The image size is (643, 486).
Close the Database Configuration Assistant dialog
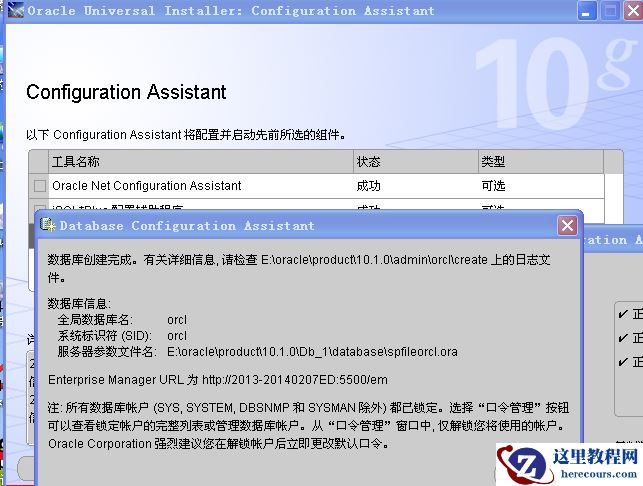coord(567,225)
